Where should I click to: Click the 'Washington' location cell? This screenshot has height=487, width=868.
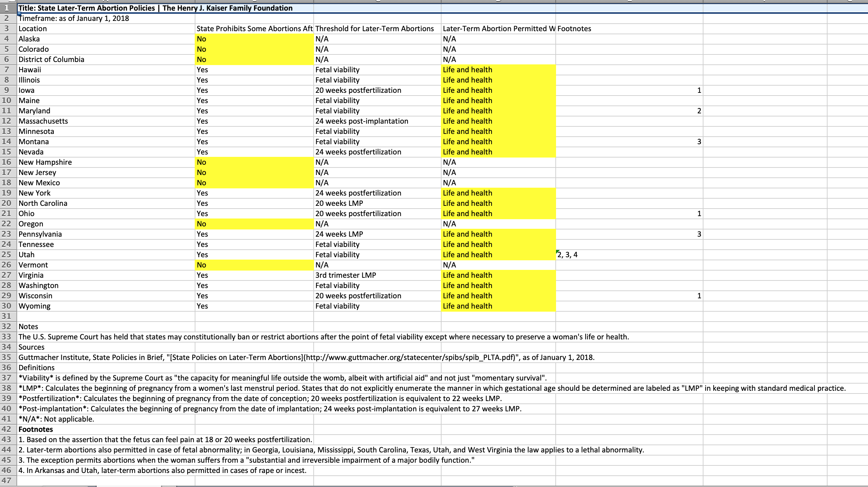tap(106, 286)
